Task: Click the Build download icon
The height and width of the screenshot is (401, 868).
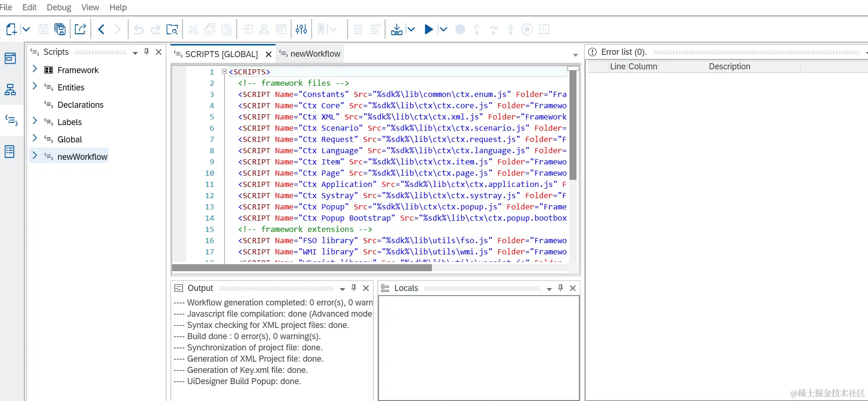Action: click(396, 29)
